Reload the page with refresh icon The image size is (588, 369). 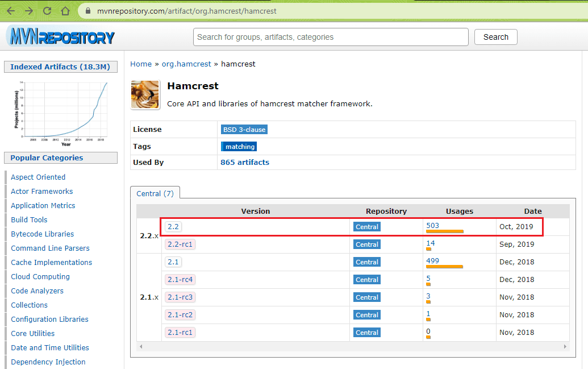[47, 11]
